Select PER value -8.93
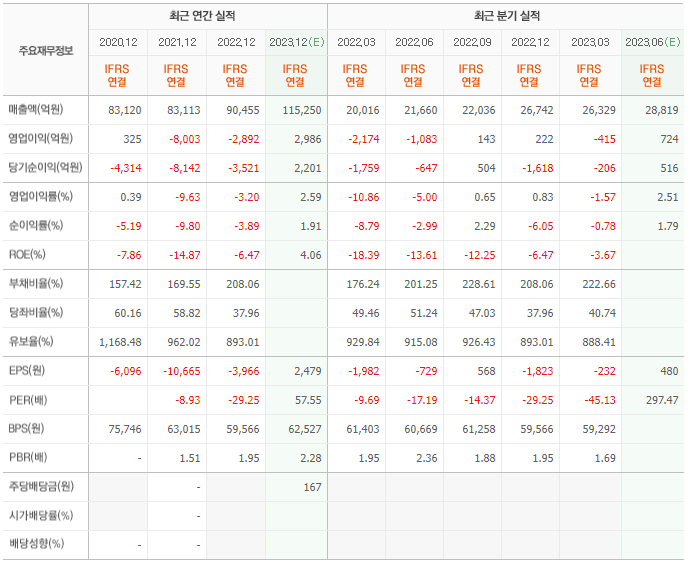 (x=188, y=400)
